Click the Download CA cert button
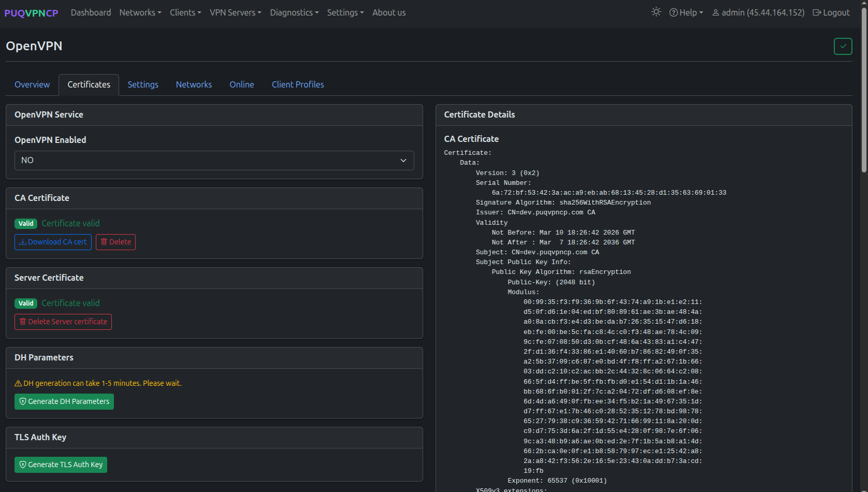The height and width of the screenshot is (492, 868). coord(53,242)
